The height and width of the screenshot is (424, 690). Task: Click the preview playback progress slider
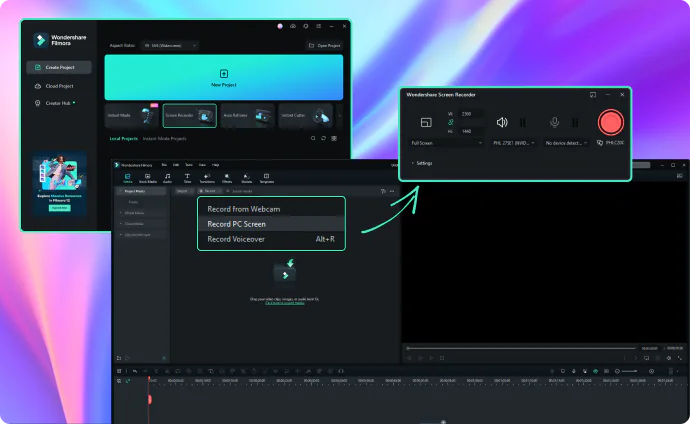pyautogui.click(x=521, y=348)
